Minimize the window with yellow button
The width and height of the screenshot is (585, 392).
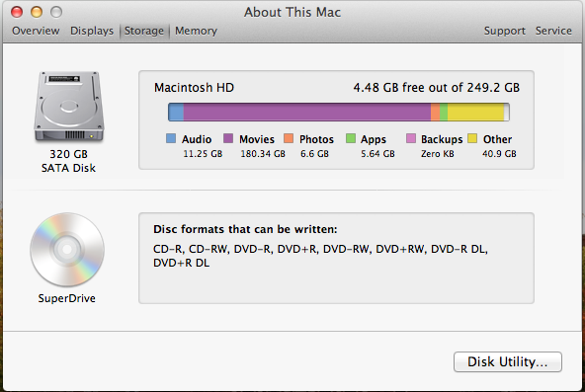click(x=37, y=12)
